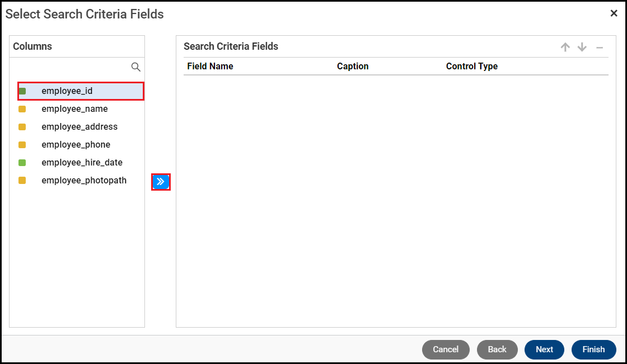The height and width of the screenshot is (364, 627).
Task: Select the employee_name column
Action: 74,109
